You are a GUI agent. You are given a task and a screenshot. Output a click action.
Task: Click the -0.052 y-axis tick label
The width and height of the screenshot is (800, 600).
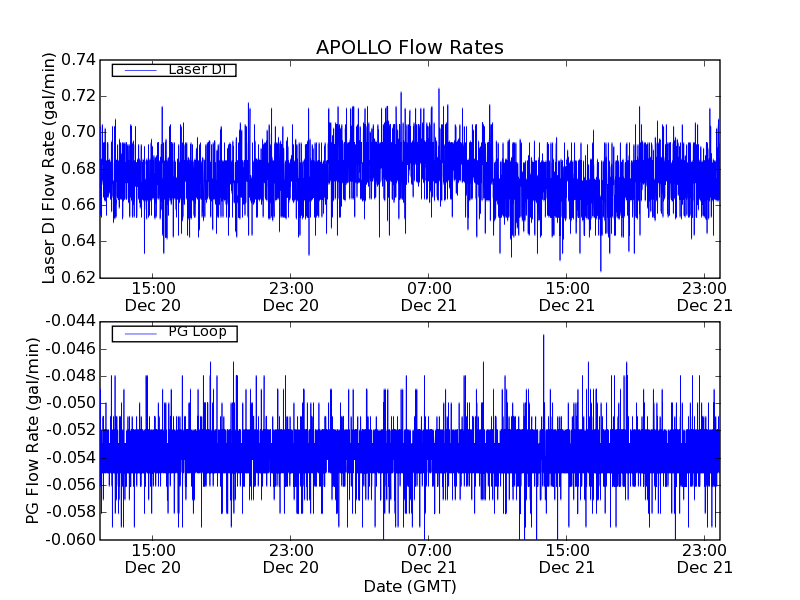click(69, 430)
